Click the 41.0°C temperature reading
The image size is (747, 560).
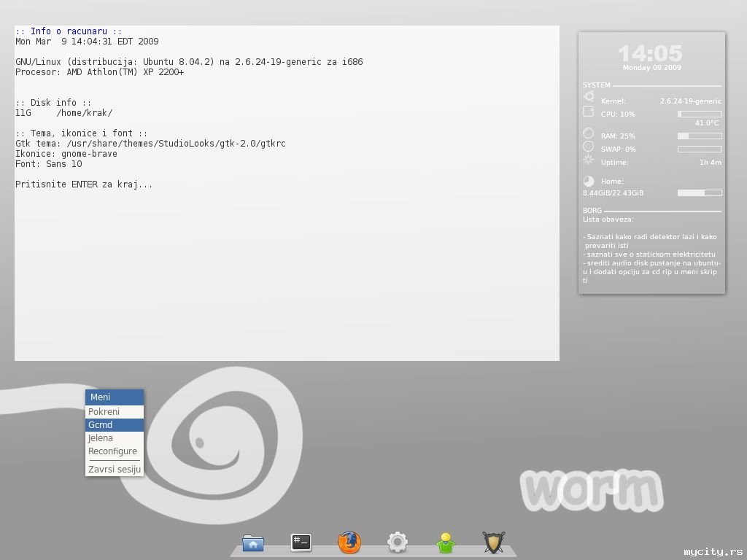(x=706, y=122)
